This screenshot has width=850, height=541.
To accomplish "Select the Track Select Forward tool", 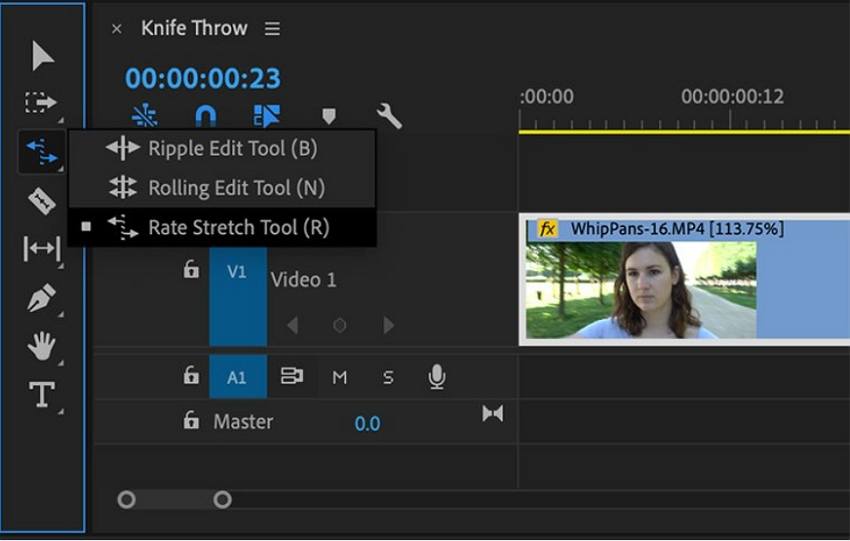I will pos(41,103).
